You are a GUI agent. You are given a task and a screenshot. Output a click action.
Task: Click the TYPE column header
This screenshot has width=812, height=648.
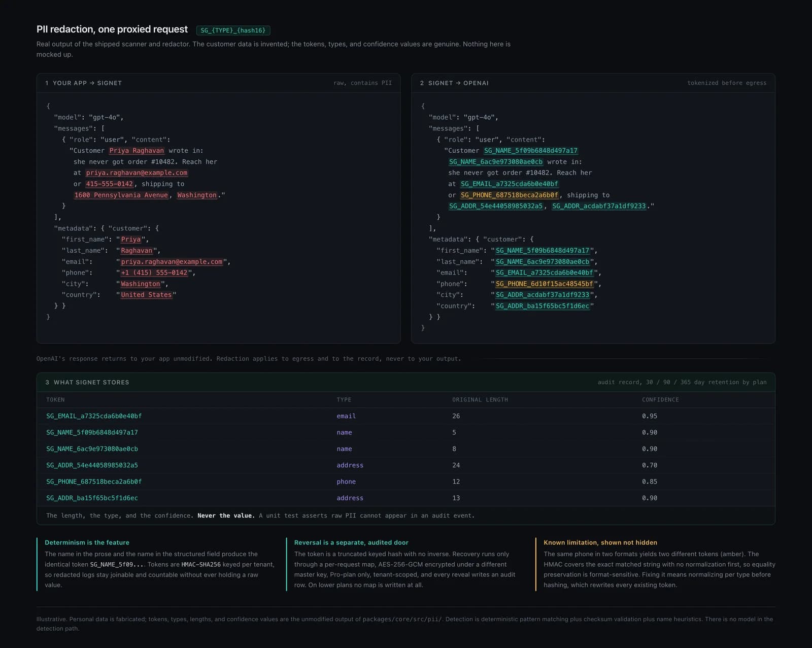(344, 400)
